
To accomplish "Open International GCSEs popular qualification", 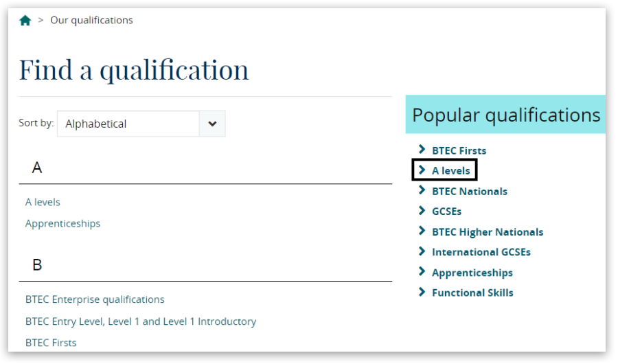I will [481, 252].
